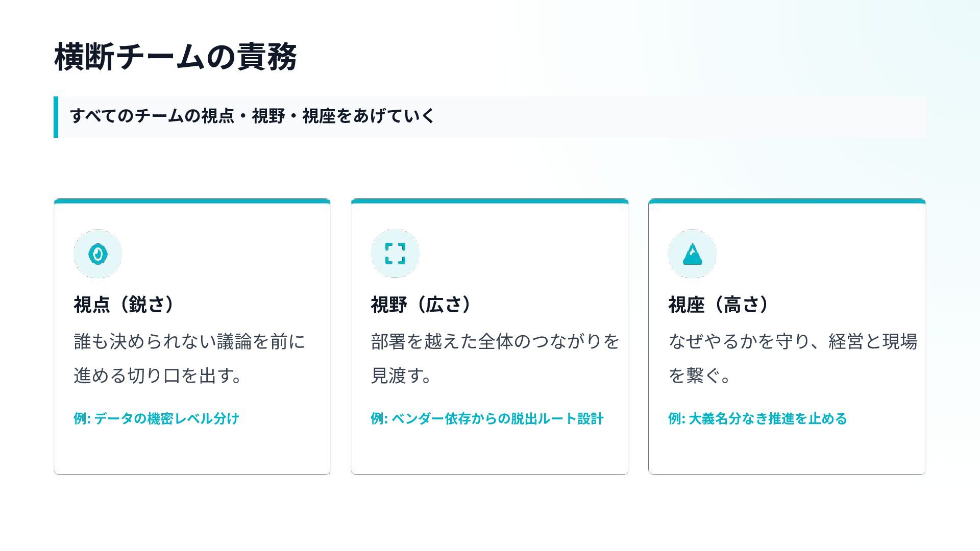Click the empty space below the 視野 card example
This screenshot has width=980, height=551.
point(489,452)
